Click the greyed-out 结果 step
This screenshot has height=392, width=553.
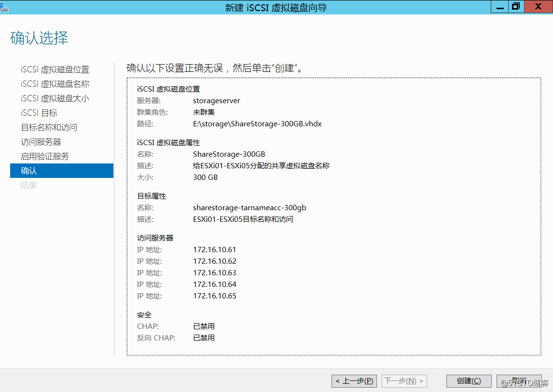(28, 185)
